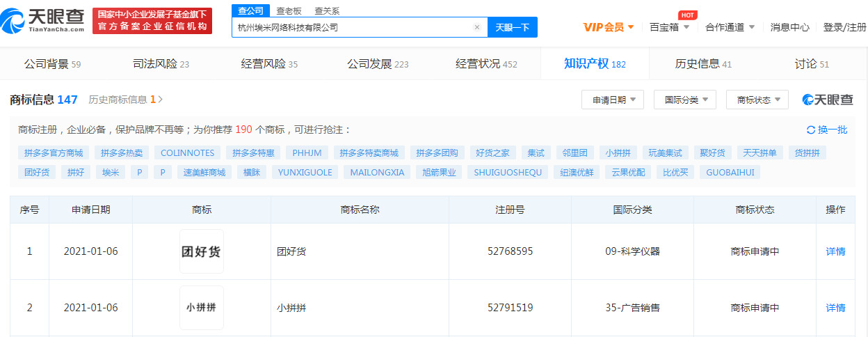Click the 横眯 tag

click(252, 172)
